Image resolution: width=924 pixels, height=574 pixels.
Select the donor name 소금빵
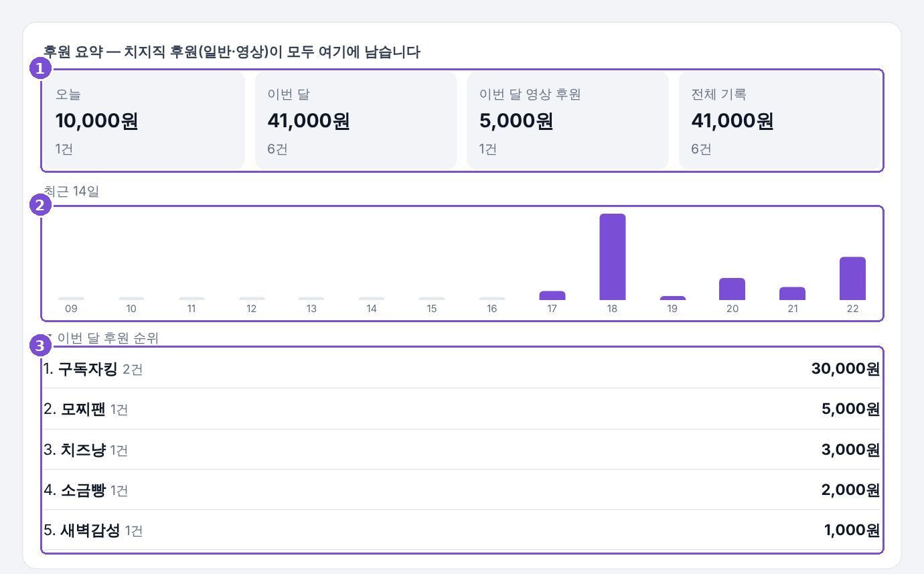(83, 490)
